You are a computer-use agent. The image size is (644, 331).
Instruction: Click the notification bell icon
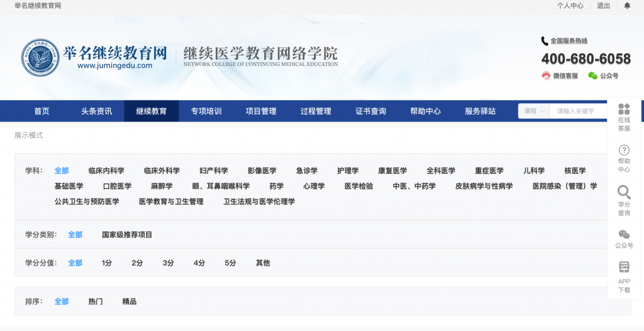627,6
